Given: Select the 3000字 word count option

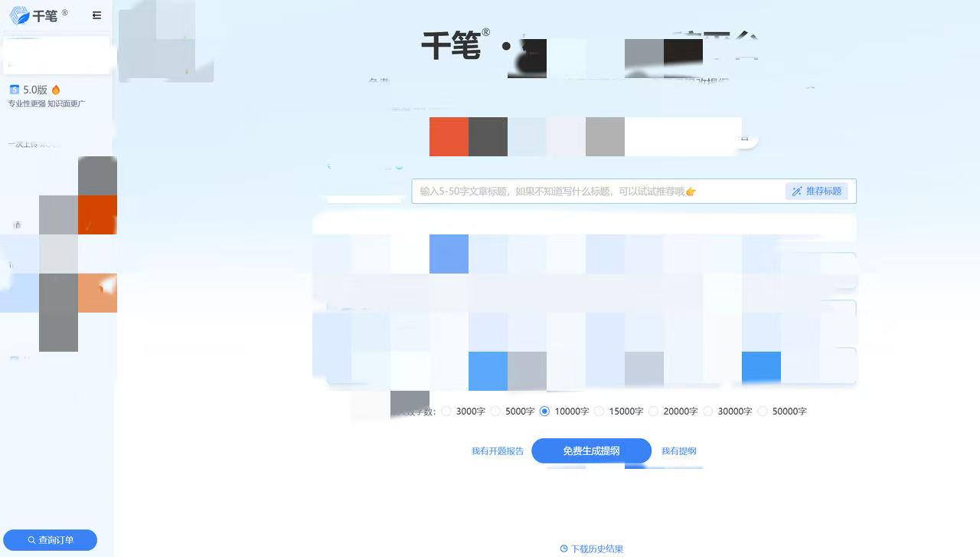Looking at the screenshot, I should coord(464,411).
